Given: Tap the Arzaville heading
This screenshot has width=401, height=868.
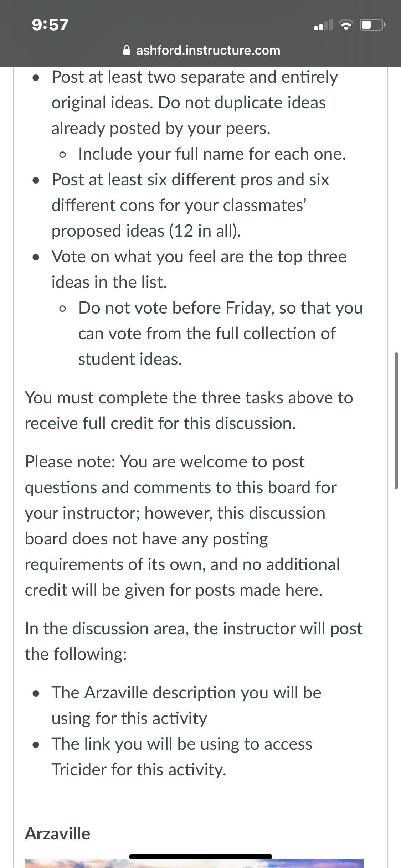Looking at the screenshot, I should (x=57, y=834).
